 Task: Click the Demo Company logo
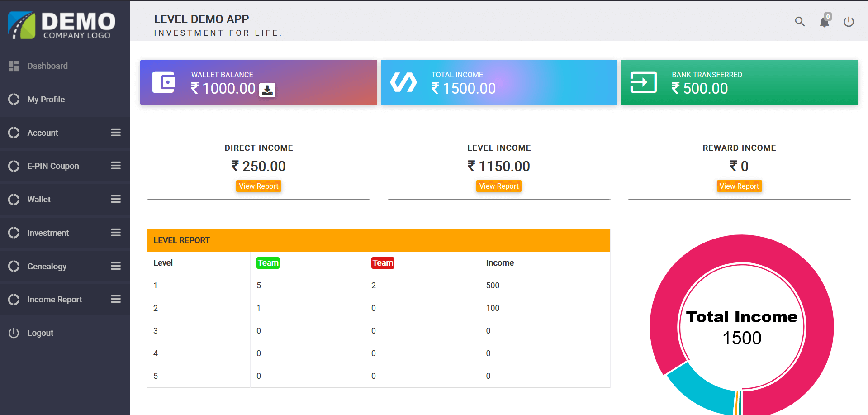[x=62, y=25]
